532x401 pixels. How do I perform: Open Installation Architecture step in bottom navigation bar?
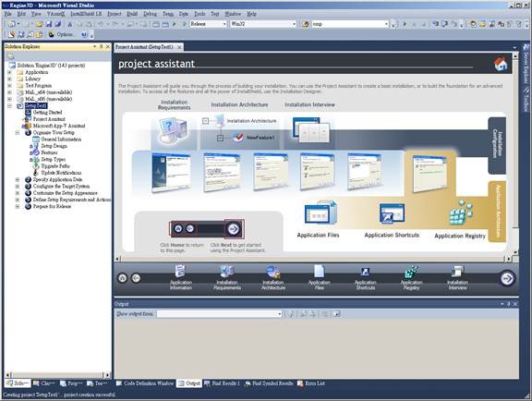(x=273, y=277)
